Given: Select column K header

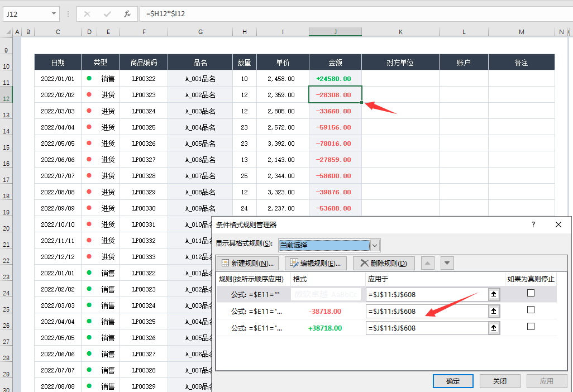Looking at the screenshot, I should coord(400,32).
